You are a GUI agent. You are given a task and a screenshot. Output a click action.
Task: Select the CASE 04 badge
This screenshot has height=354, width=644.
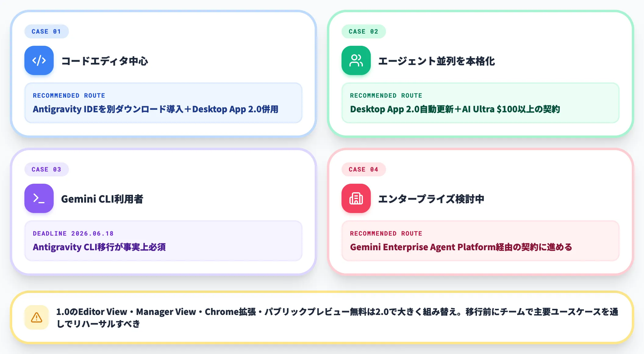[x=363, y=169]
